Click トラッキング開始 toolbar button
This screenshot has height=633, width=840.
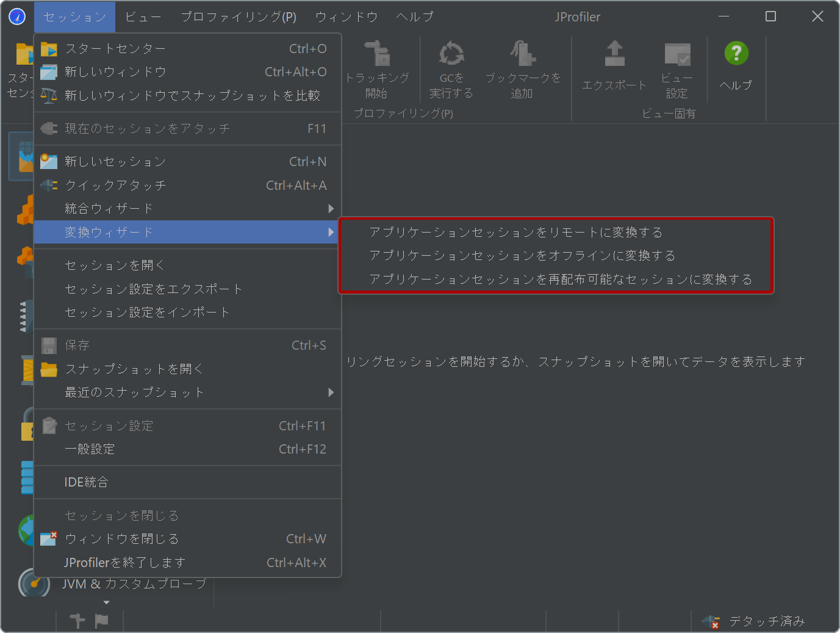coord(377,70)
